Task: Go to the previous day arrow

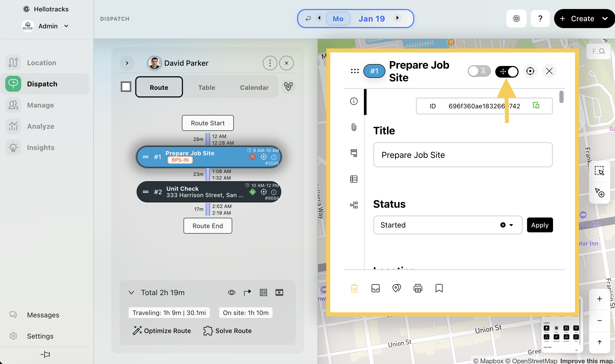Action: click(319, 18)
